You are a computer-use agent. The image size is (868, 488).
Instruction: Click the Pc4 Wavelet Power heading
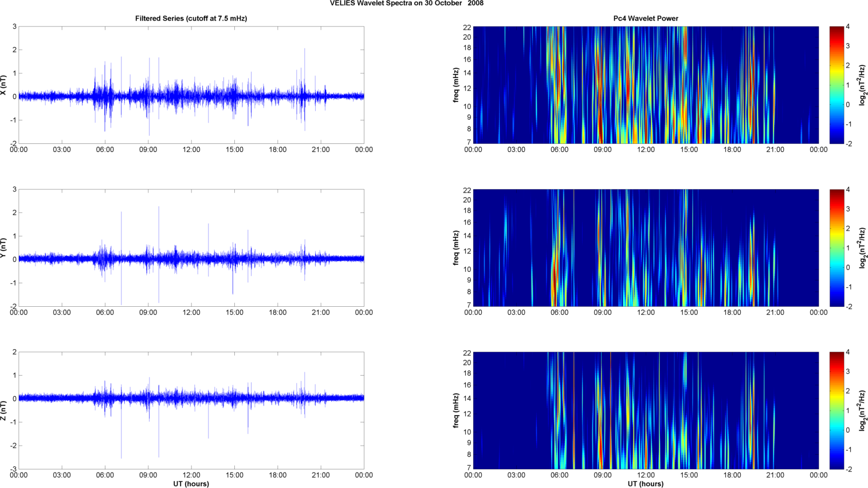click(645, 18)
